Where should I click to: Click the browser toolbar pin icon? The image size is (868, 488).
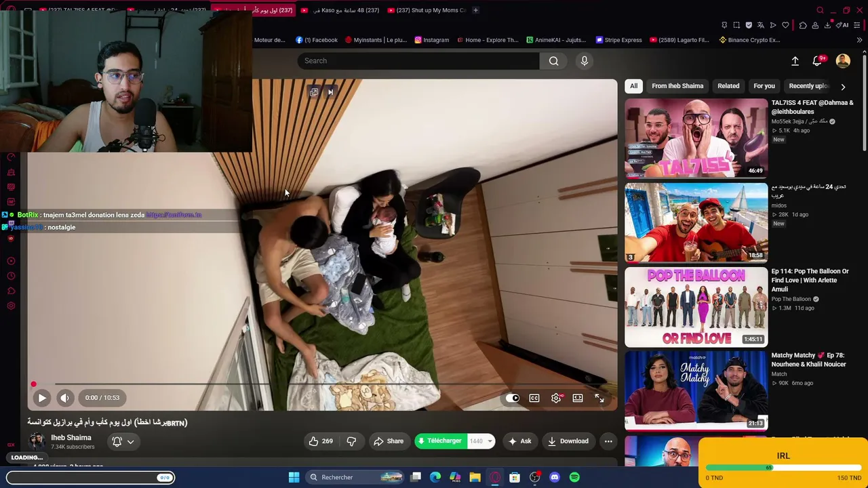point(724,25)
